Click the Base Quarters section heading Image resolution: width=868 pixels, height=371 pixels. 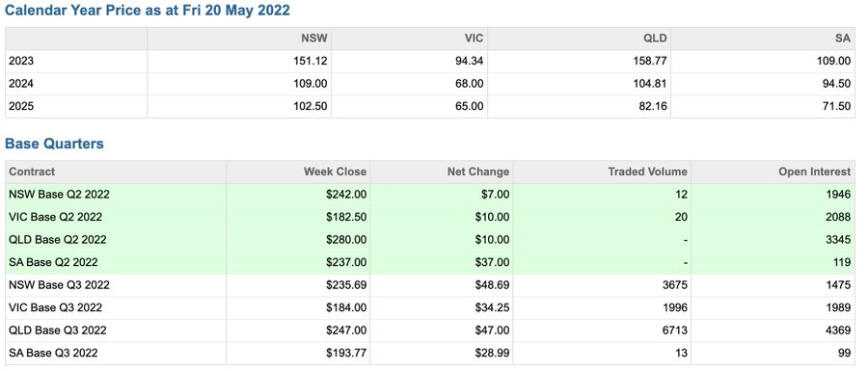(x=54, y=144)
